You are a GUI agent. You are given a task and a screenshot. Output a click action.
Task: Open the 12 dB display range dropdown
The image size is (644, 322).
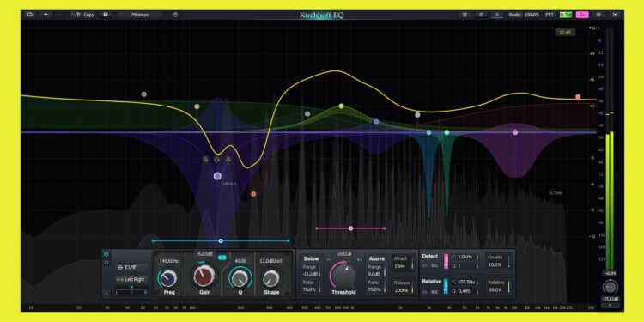pyautogui.click(x=565, y=33)
